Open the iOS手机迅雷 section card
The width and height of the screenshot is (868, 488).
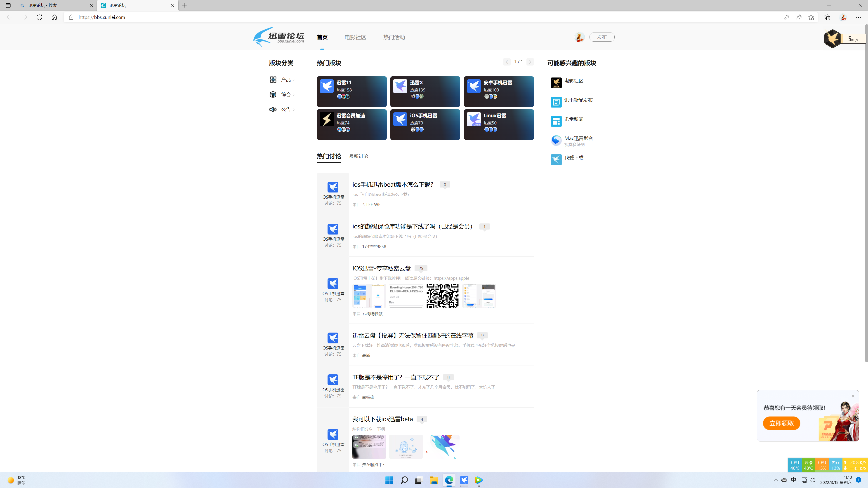[425, 124]
